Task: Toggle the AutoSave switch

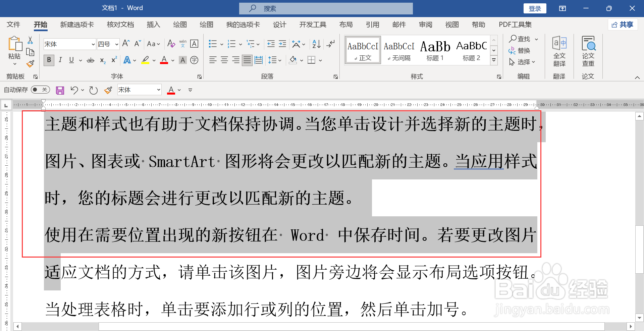Action: [x=40, y=90]
